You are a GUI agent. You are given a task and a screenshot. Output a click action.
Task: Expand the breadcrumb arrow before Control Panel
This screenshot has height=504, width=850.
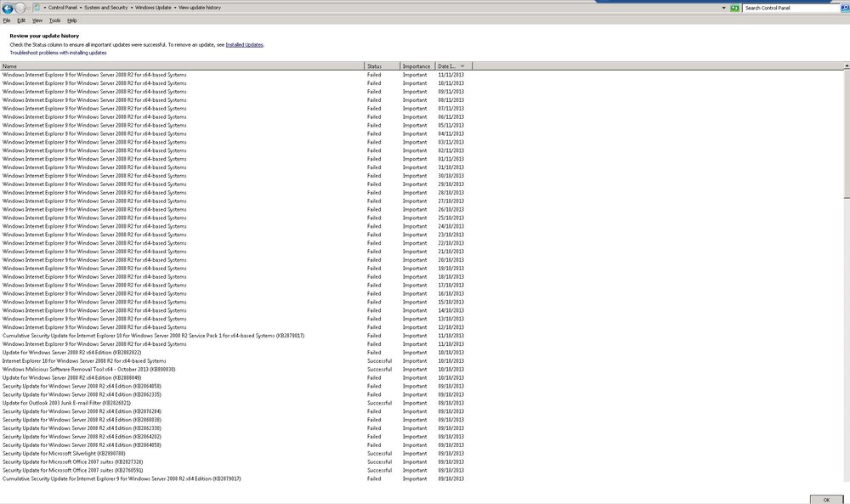pos(45,8)
